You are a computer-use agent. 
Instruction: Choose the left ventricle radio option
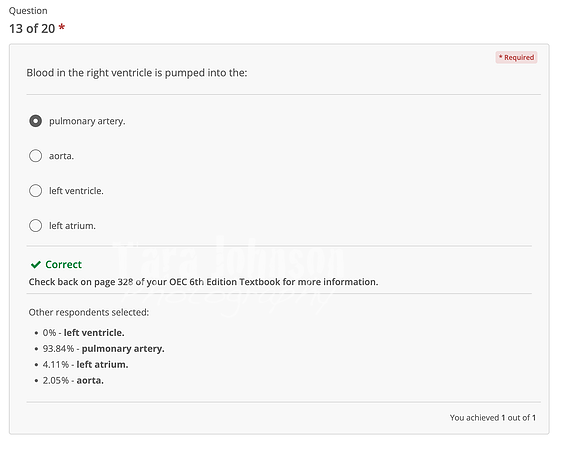coord(35,191)
